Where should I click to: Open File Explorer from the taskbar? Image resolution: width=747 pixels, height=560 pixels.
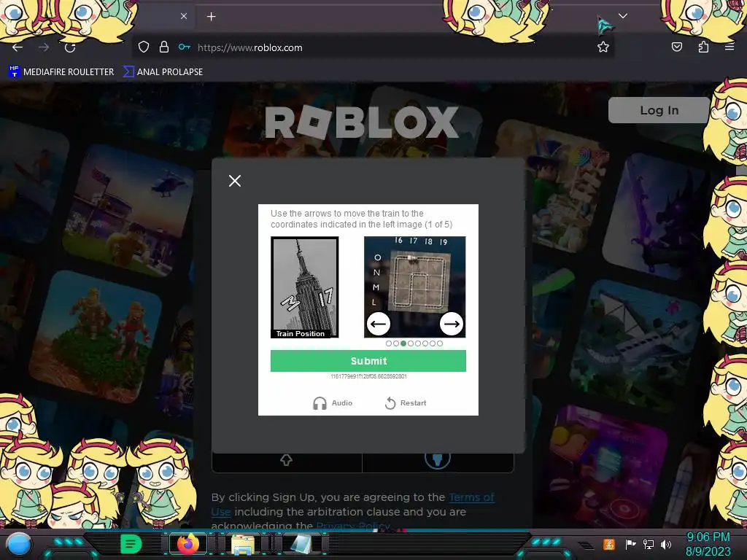[x=242, y=544]
